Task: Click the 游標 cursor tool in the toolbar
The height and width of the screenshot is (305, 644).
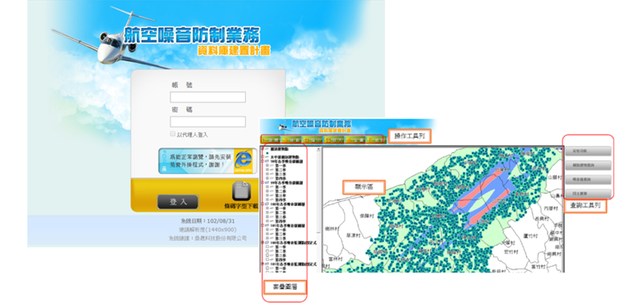Action: click(271, 140)
